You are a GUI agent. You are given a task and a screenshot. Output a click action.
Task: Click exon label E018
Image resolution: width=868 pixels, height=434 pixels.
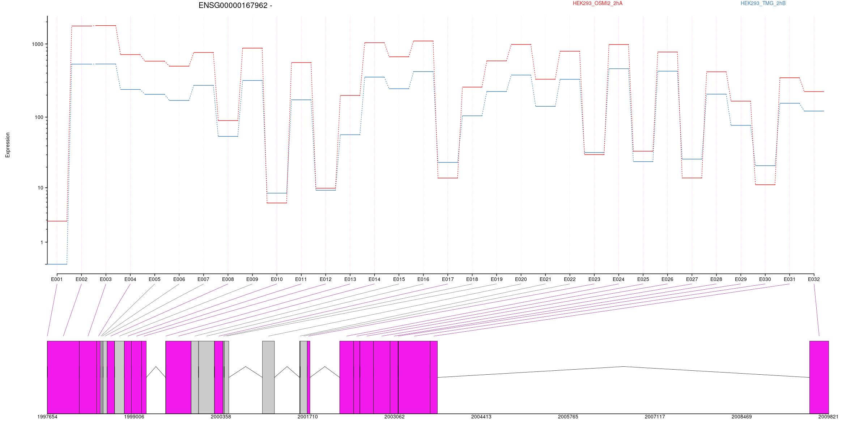(472, 279)
